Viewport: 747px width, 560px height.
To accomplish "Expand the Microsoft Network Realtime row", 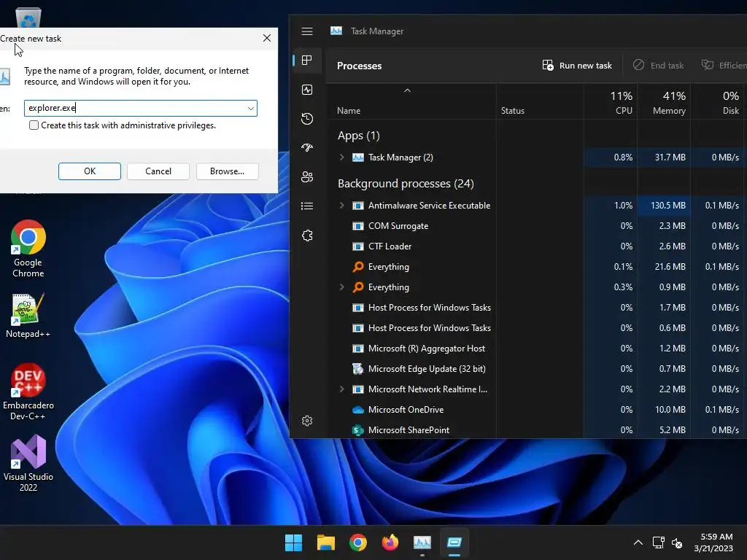I will click(x=341, y=389).
